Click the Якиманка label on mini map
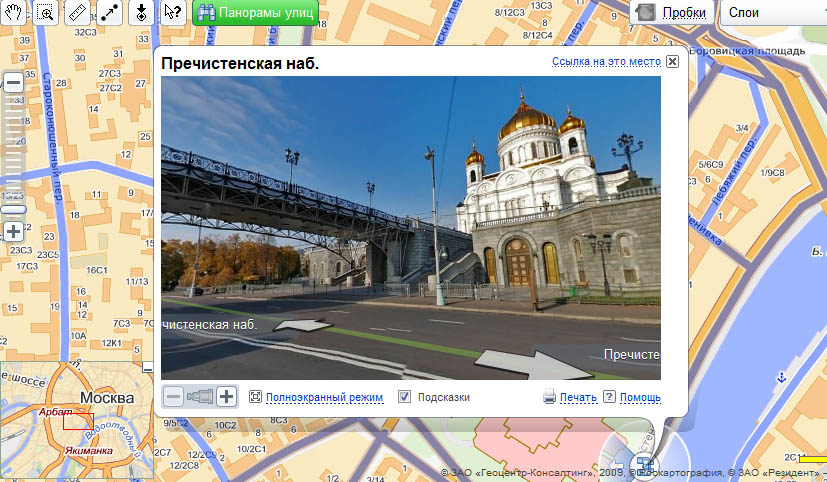This screenshot has height=482, width=827. tap(89, 451)
